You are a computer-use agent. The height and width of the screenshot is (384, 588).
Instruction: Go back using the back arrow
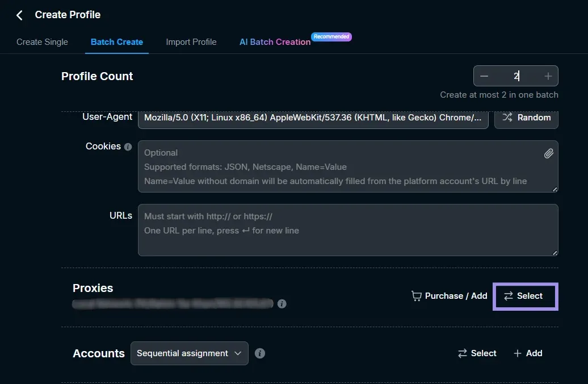pos(19,15)
